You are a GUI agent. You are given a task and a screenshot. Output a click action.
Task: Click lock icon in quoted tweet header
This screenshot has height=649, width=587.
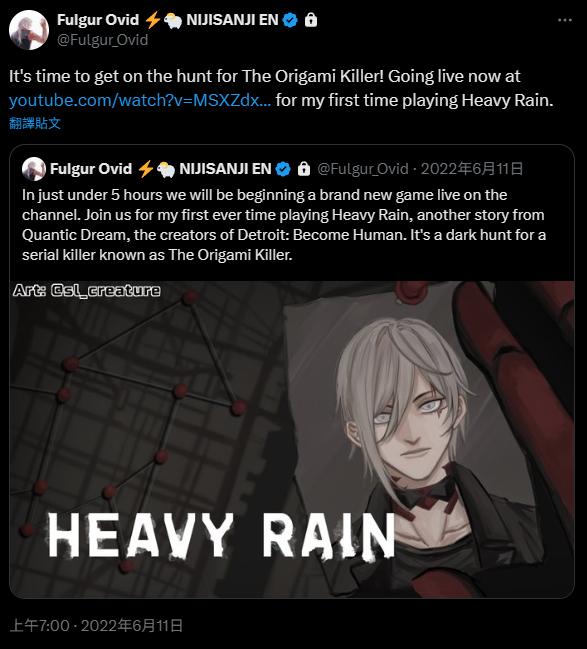(x=304, y=169)
